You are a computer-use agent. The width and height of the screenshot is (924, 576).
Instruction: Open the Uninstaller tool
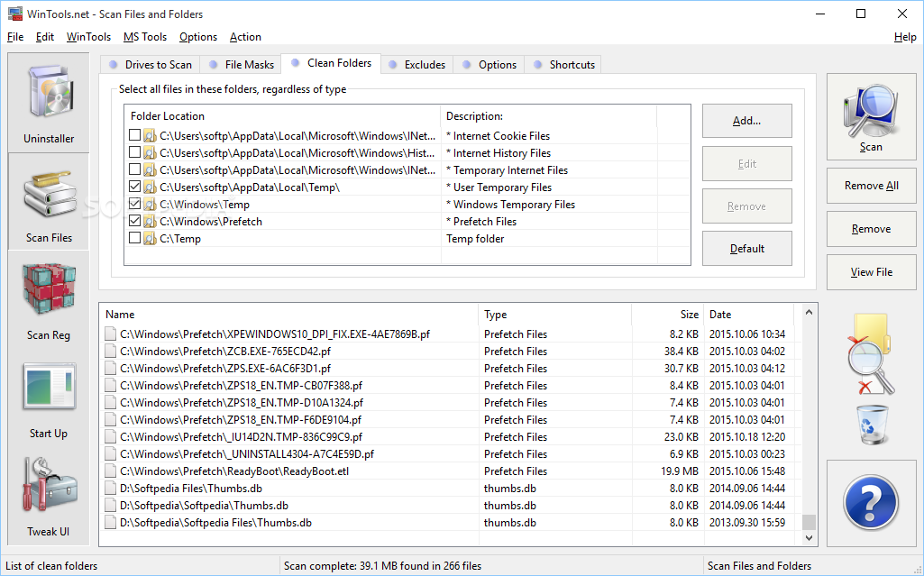[49, 103]
